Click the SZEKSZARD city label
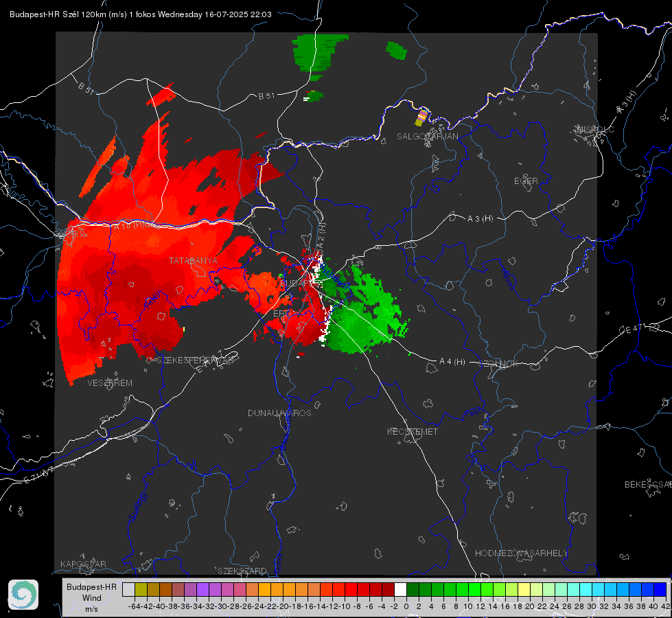The image size is (672, 618). click(x=242, y=571)
